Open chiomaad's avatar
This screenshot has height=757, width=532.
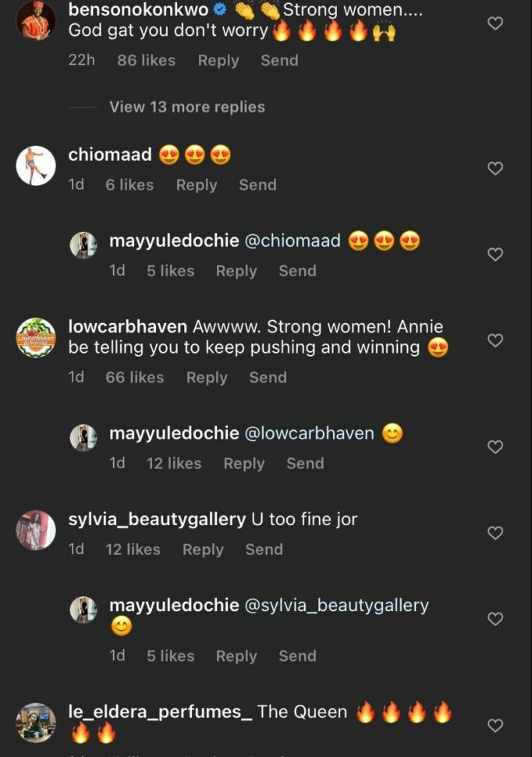pos(36,165)
